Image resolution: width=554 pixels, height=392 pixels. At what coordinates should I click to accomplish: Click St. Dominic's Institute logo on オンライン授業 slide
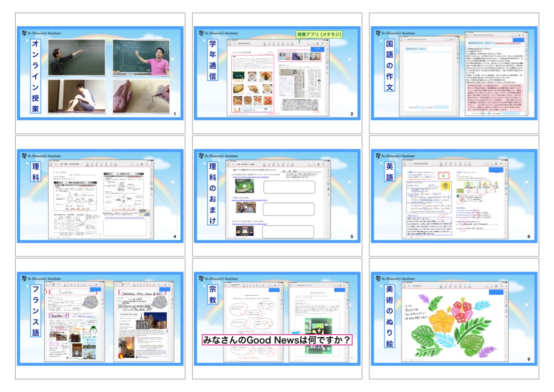[41, 33]
